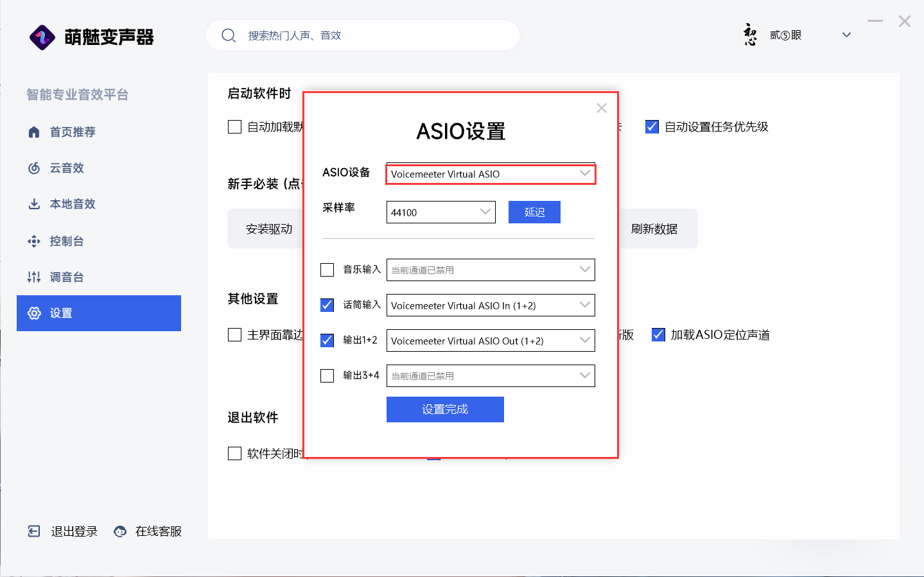Click 设置完成 button

(x=445, y=409)
